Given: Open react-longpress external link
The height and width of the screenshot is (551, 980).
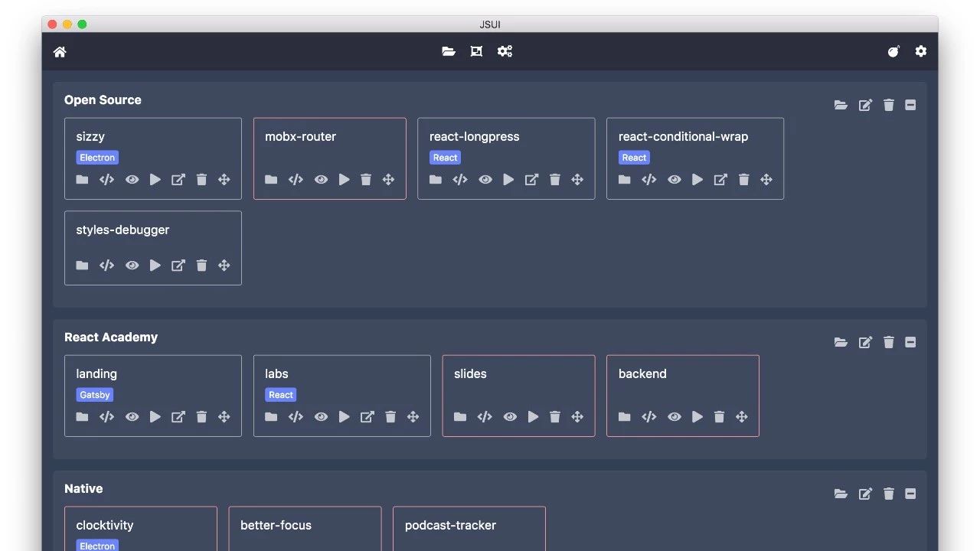Looking at the screenshot, I should 531,179.
